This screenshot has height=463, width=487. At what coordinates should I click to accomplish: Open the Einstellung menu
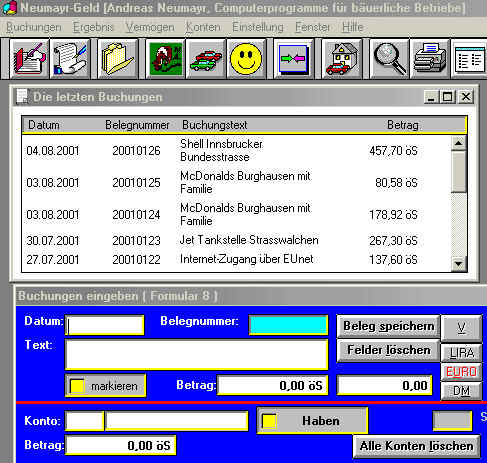(258, 27)
